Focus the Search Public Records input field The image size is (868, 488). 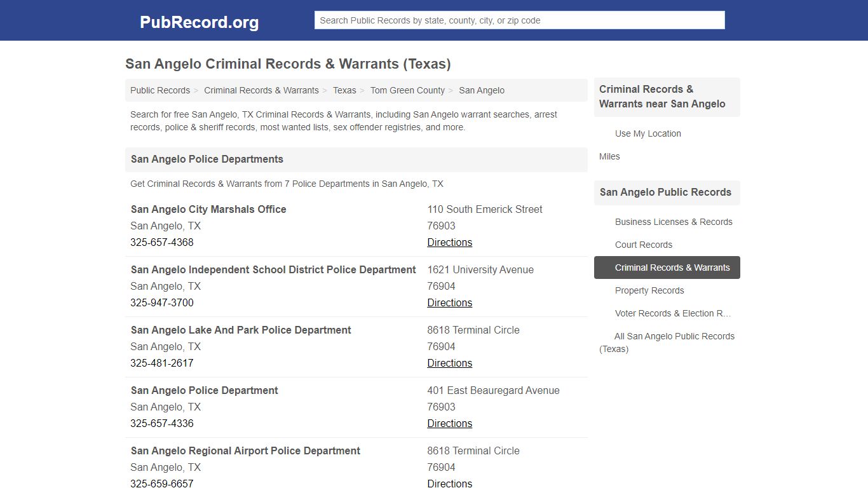(519, 20)
